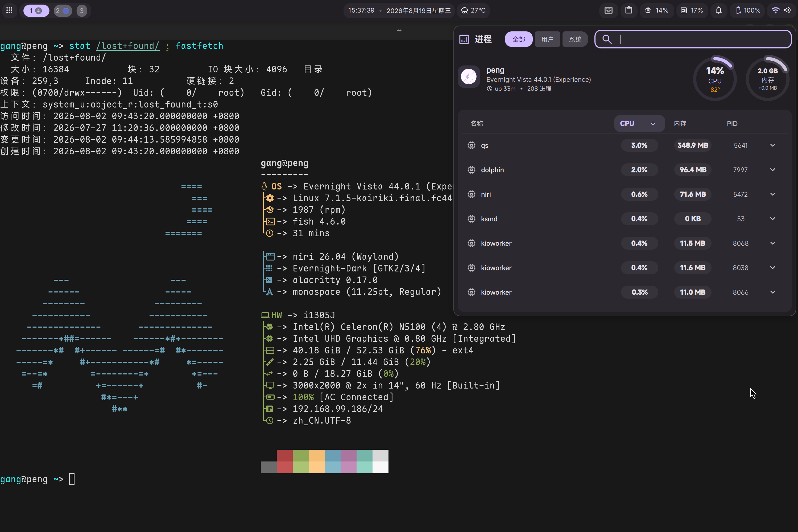Focus the process search input field
This screenshot has width=798, height=532.
(693, 39)
